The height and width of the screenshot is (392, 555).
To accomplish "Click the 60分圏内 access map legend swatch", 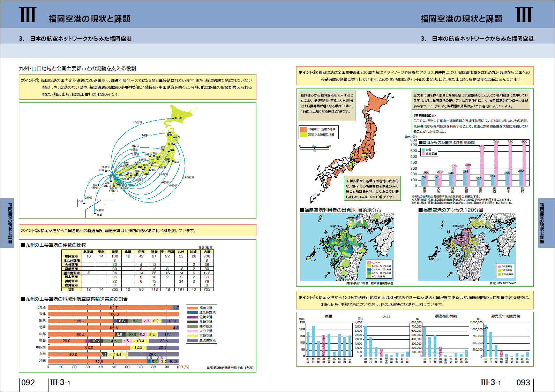I will 499,266.
